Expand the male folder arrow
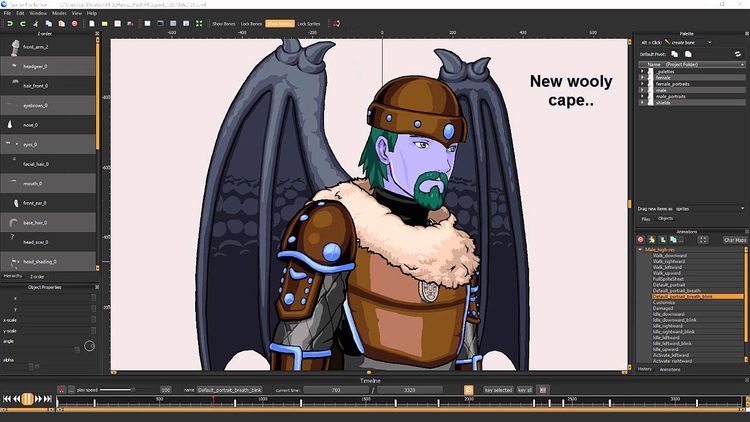Viewport: 750px width, 422px height. point(642,90)
